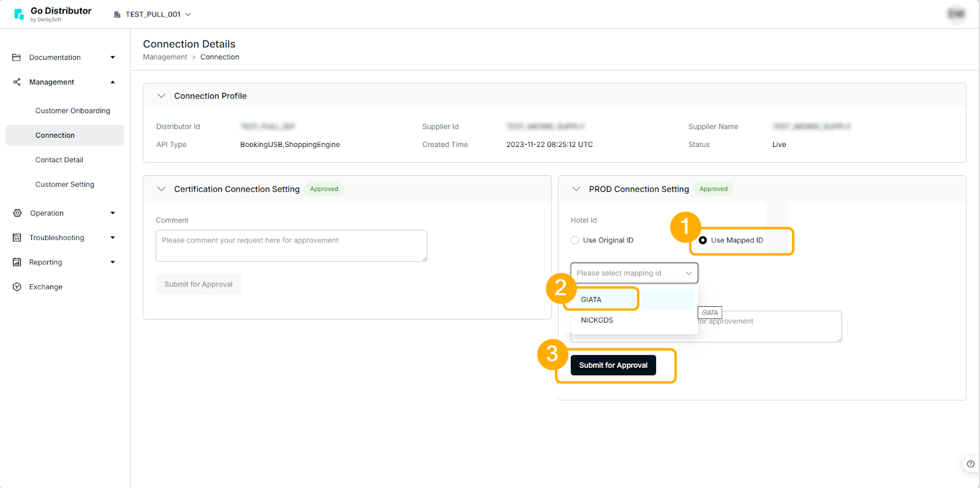Viewport: 980px width, 488px height.
Task: Click the created time 2023-11-22 08:25:12 UTC
Action: pyautogui.click(x=549, y=145)
